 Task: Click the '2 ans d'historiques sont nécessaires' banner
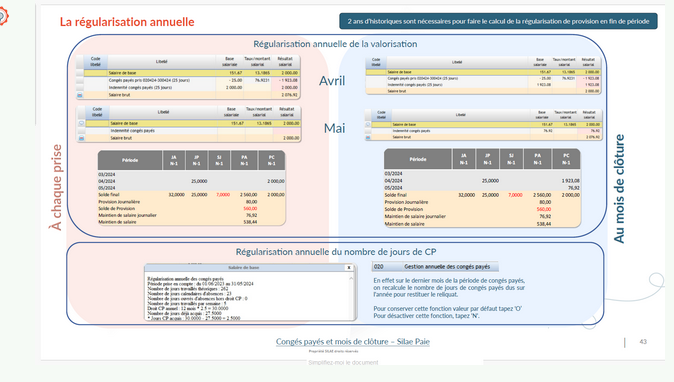(498, 21)
